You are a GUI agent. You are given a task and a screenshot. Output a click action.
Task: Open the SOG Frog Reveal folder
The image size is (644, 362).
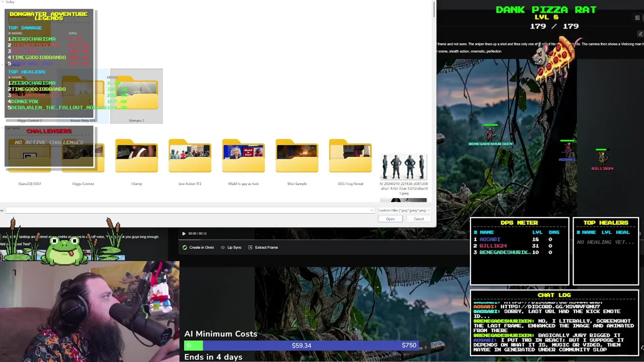tap(350, 162)
